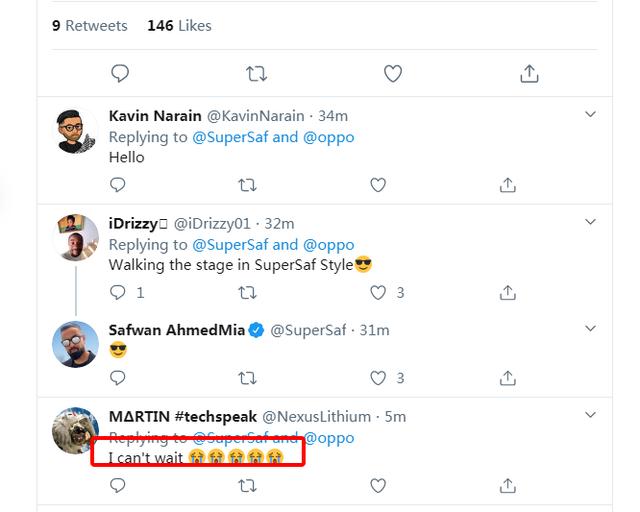Share MARTIN #techspeak's tweet
Viewport: 640px width, 512px height.
coord(508,486)
